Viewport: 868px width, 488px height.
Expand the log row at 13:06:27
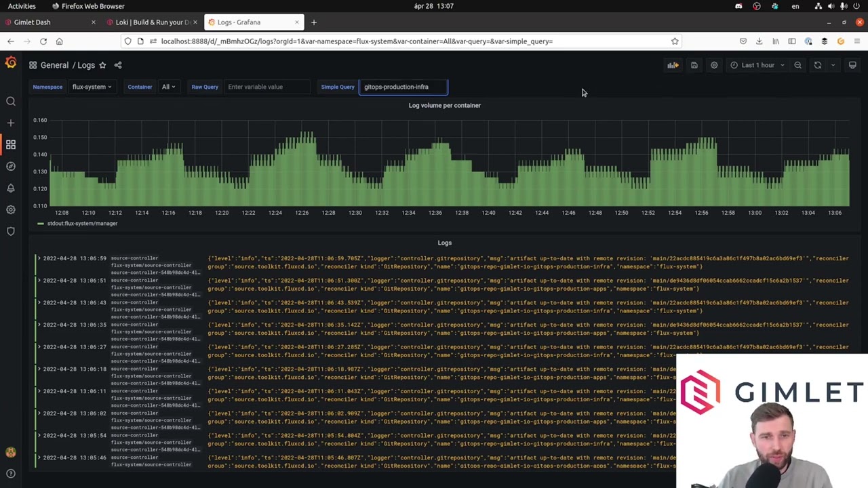[x=39, y=347]
